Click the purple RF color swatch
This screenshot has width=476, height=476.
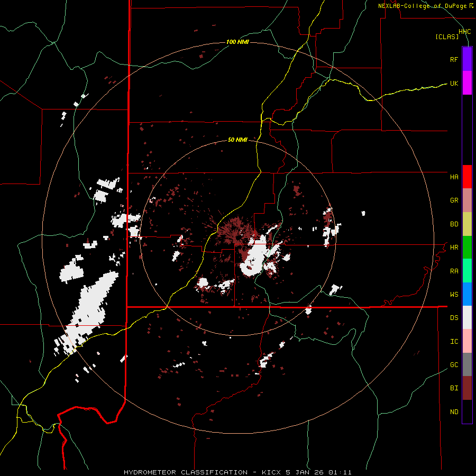pos(467,59)
